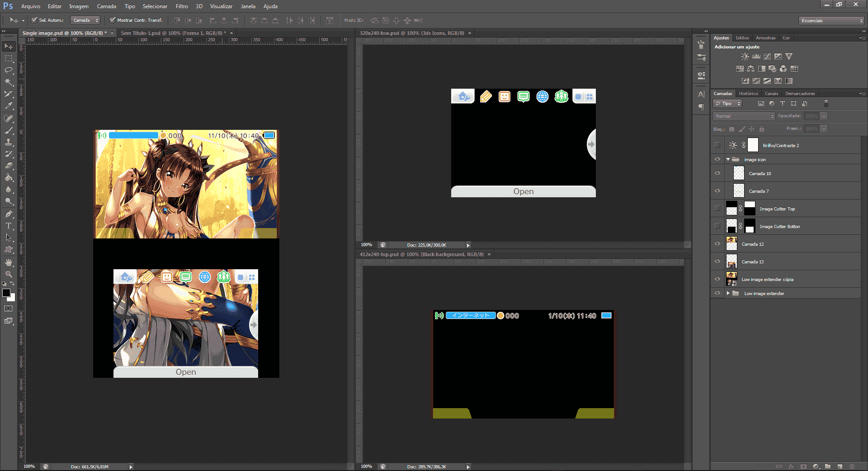The width and height of the screenshot is (868, 471).
Task: Collapse the image icon layer group
Action: pos(728,159)
